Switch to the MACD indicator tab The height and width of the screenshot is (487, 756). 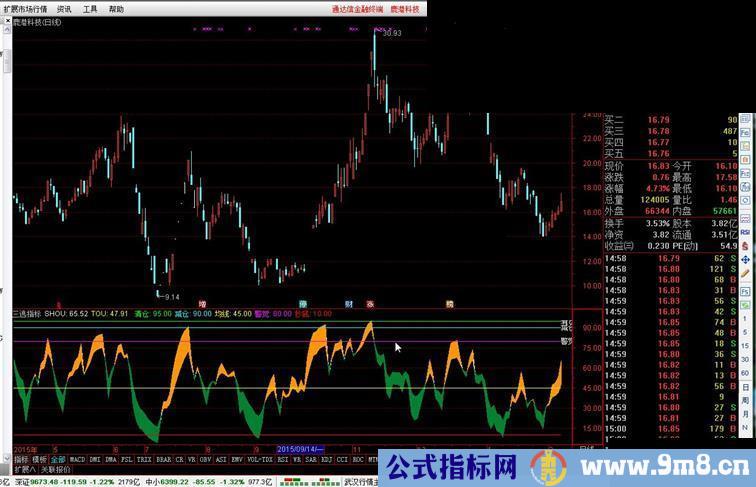point(77,459)
